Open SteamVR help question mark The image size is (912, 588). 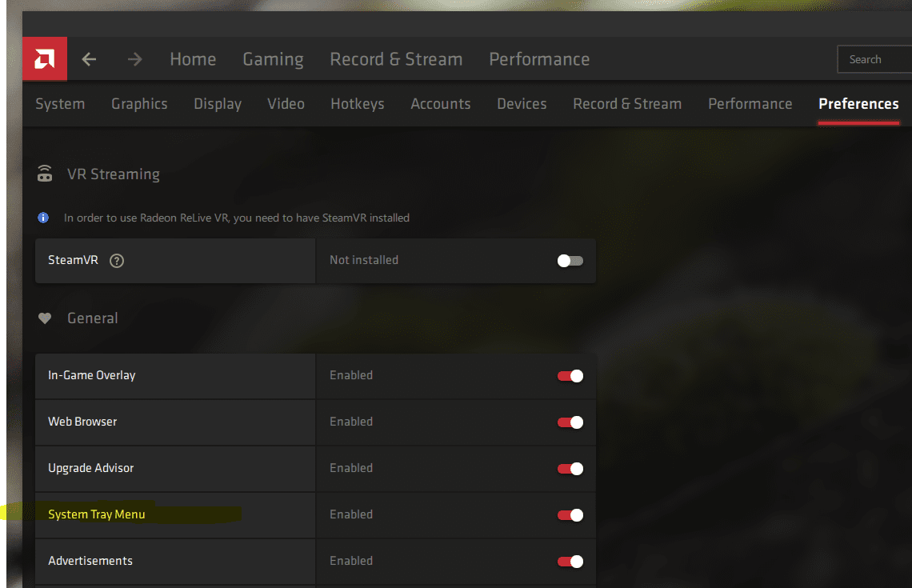(117, 261)
